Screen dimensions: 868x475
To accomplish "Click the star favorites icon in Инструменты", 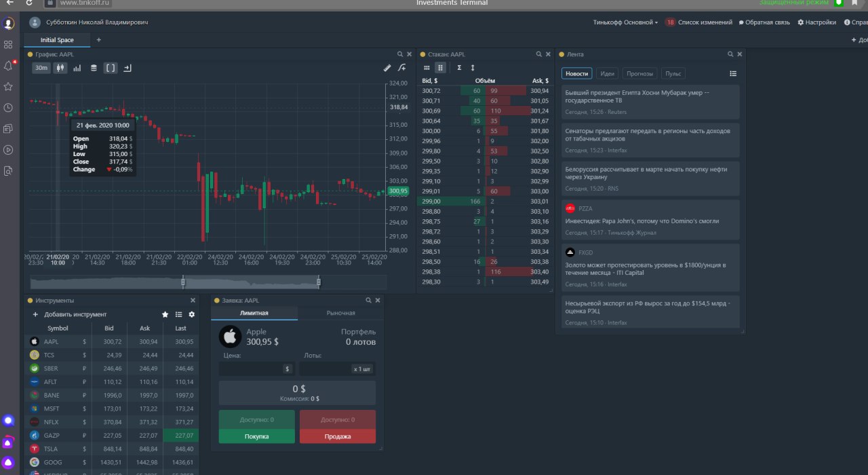I will pyautogui.click(x=165, y=314).
